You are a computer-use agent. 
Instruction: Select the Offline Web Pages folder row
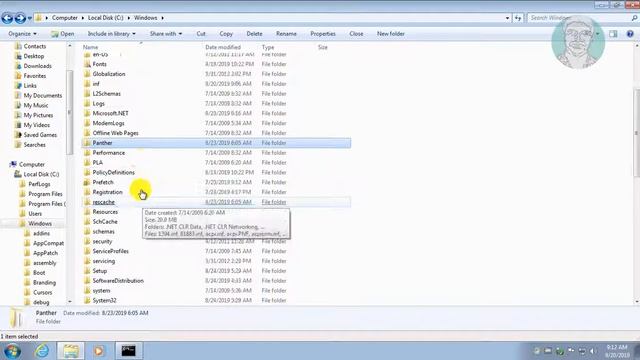point(216,133)
